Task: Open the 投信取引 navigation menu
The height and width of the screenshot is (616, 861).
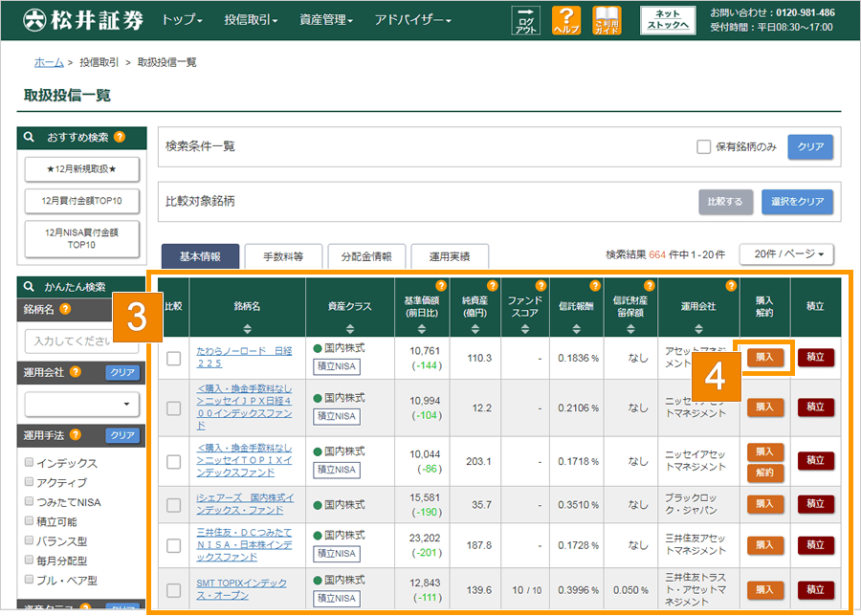Action: pos(249,20)
